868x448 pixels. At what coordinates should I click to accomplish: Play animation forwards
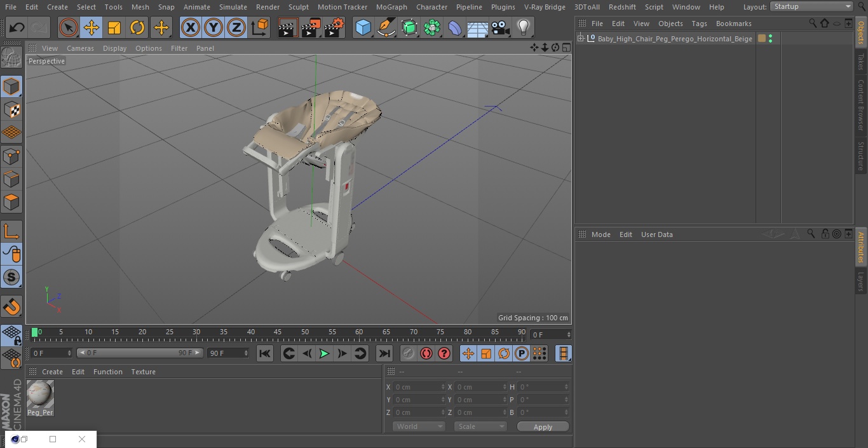coord(324,353)
